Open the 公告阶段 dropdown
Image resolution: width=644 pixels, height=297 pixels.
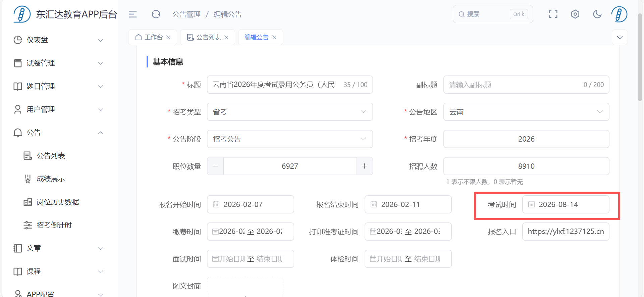point(290,139)
